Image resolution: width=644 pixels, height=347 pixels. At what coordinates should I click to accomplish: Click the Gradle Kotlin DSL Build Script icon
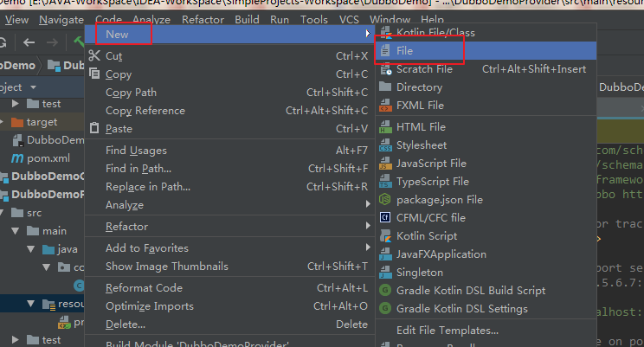[385, 291]
